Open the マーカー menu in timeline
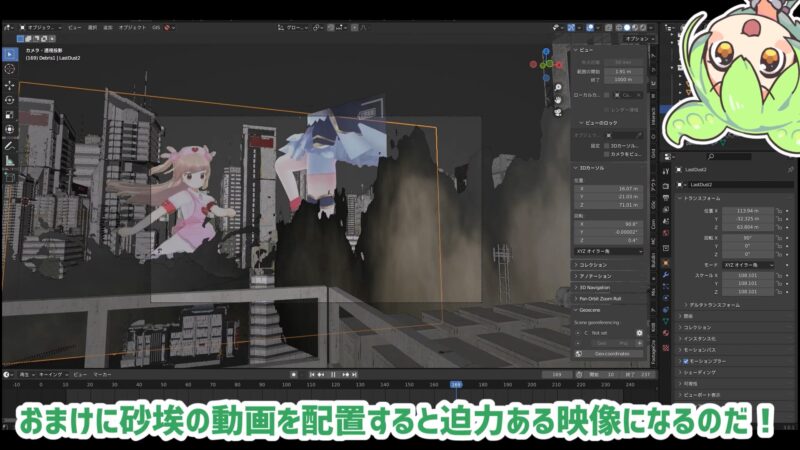800x450 pixels. (x=102, y=374)
